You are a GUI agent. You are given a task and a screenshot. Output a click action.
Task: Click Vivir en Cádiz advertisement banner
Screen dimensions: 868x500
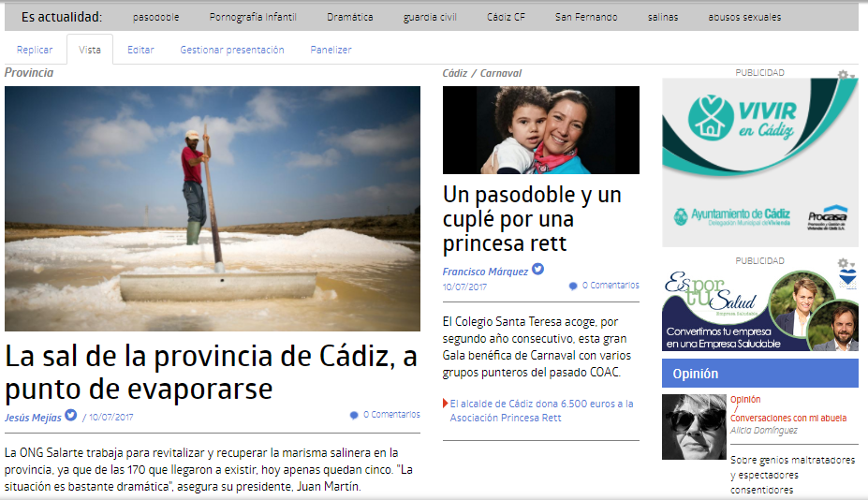760,162
